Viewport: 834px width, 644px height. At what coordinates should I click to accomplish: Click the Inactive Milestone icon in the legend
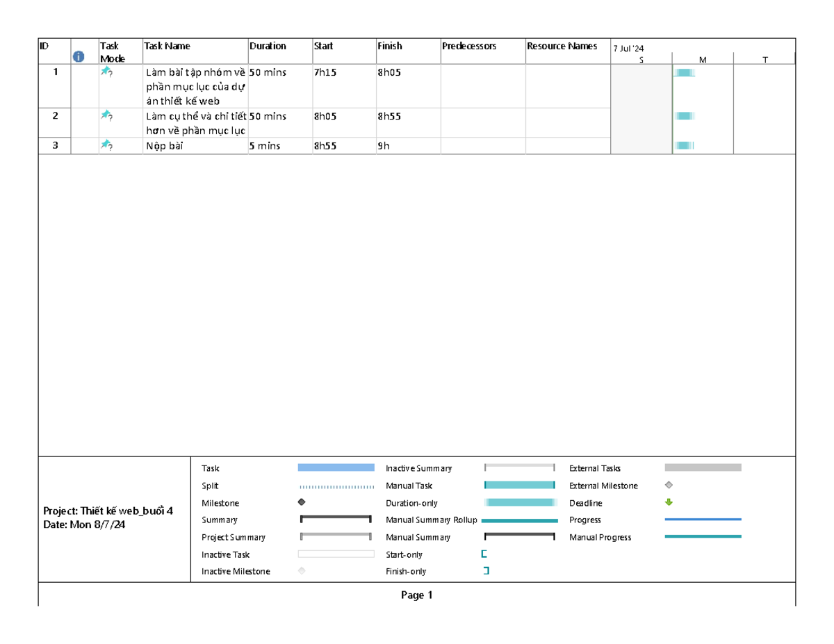(x=302, y=571)
